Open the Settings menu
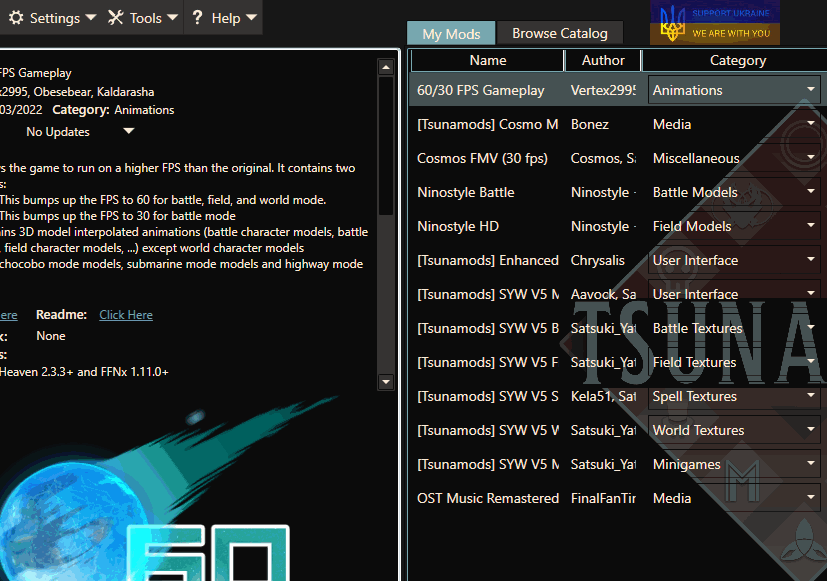The height and width of the screenshot is (581, 827). point(52,18)
